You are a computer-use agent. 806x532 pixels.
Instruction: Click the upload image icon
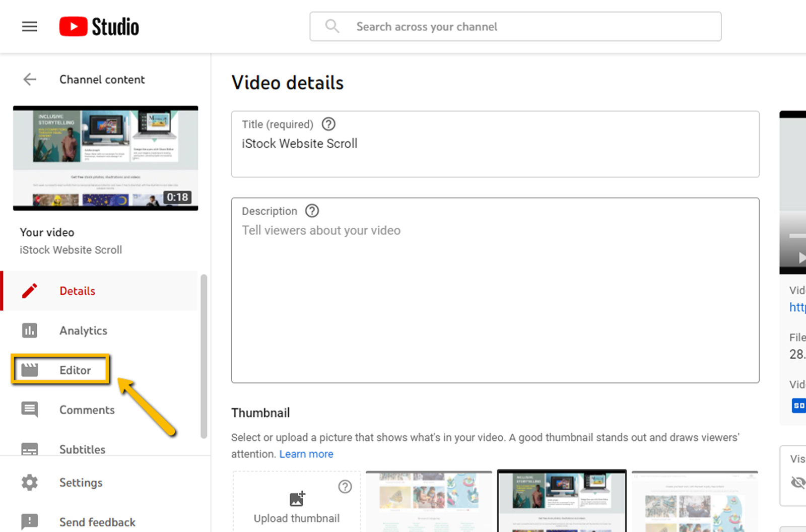(297, 499)
